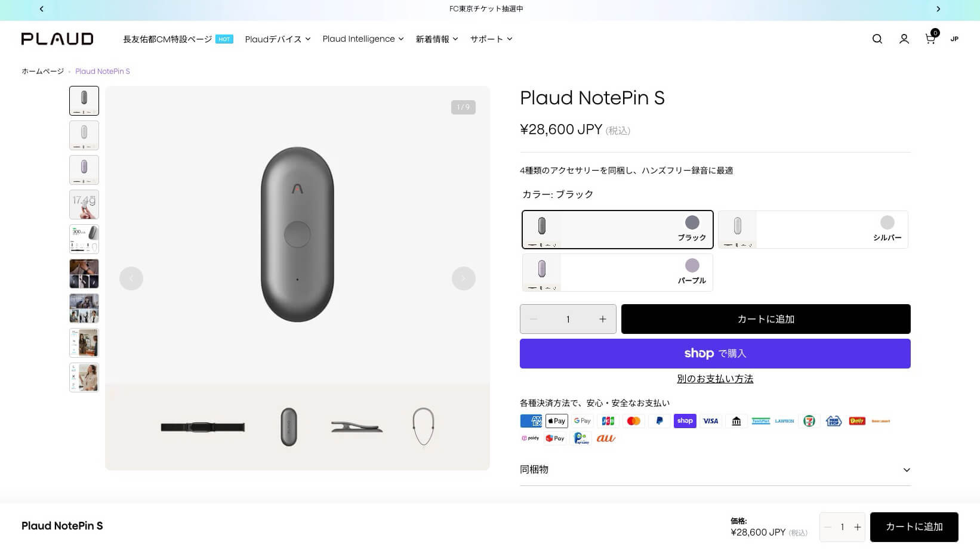Image resolution: width=980 pixels, height=551 pixels.
Task: Expand the Plaud Intelligence menu
Action: [x=363, y=39]
